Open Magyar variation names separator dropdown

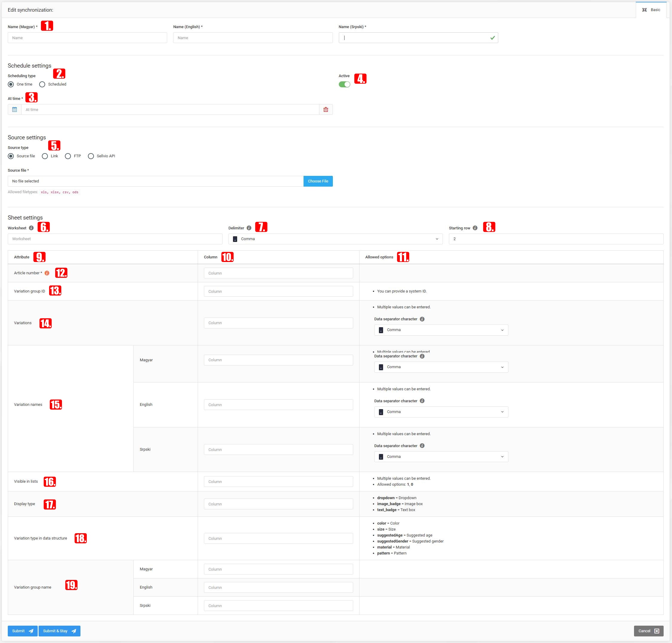tap(441, 367)
